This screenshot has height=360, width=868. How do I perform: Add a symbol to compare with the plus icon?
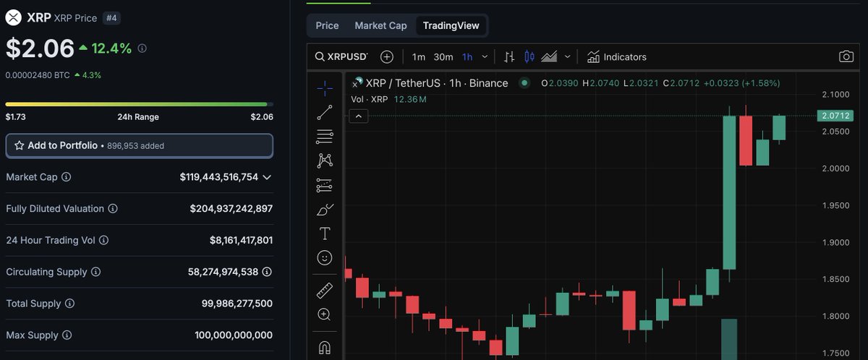[387, 56]
